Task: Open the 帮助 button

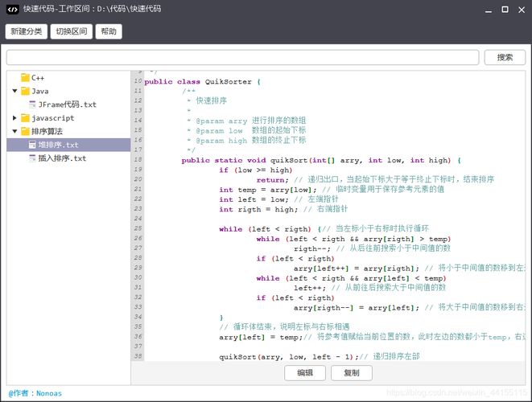Action: tap(109, 31)
